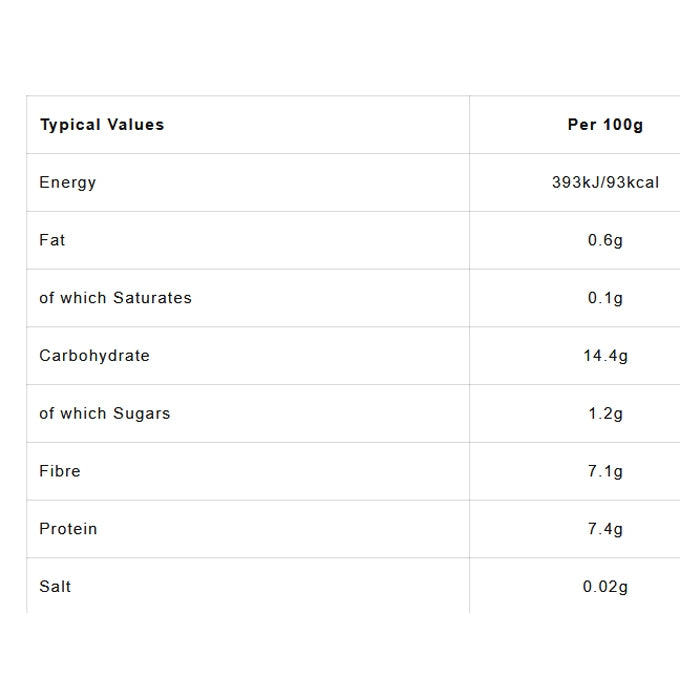Click the 0.02g salt value

click(605, 587)
